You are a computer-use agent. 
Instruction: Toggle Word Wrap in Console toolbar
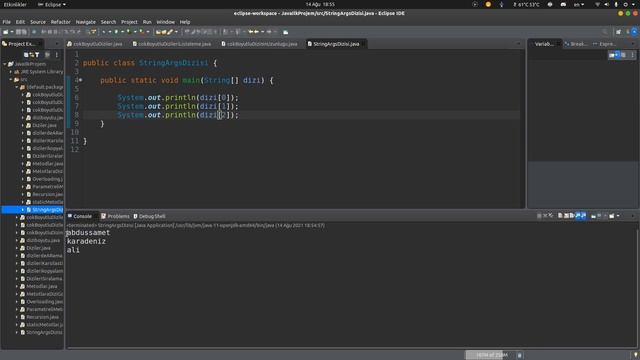tap(572, 216)
